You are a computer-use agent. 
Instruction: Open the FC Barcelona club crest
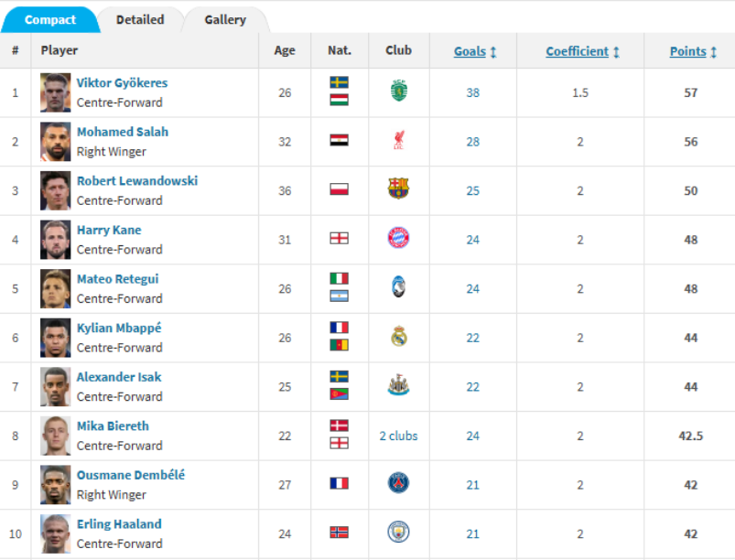coord(398,189)
